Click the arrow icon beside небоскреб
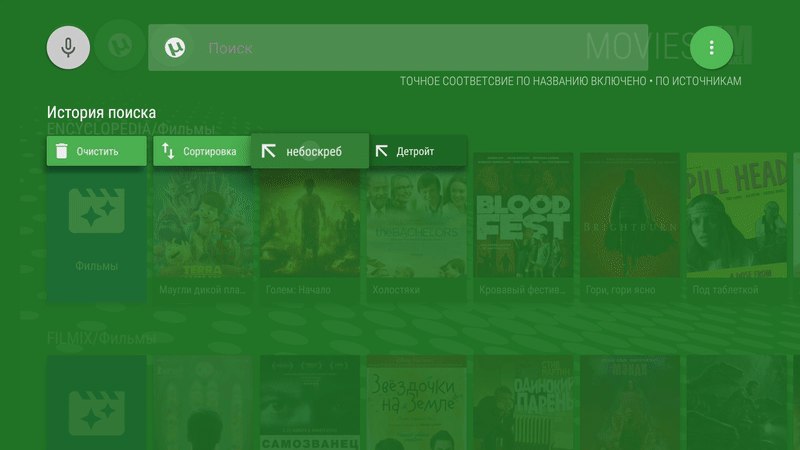 pos(268,151)
